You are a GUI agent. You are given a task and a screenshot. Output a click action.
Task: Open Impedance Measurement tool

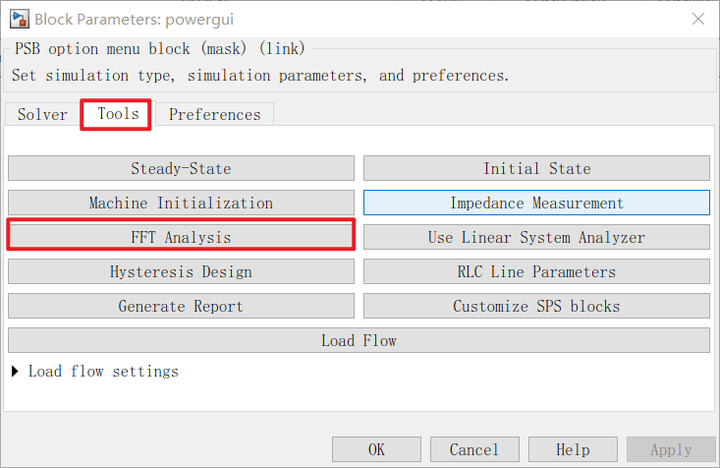point(537,203)
